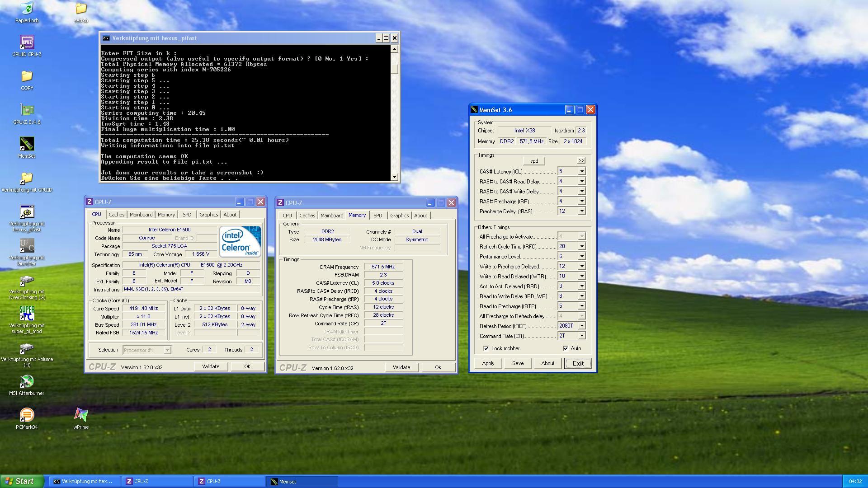Open Read to Precharge (tRTP) dropdown

[582, 306]
